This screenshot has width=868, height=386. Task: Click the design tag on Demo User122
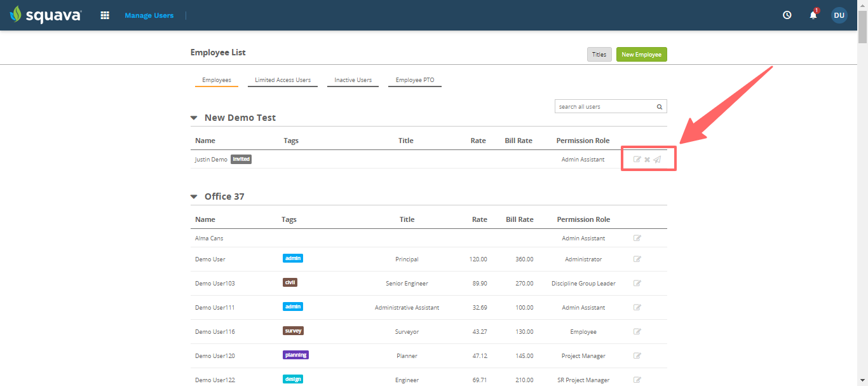pyautogui.click(x=293, y=379)
